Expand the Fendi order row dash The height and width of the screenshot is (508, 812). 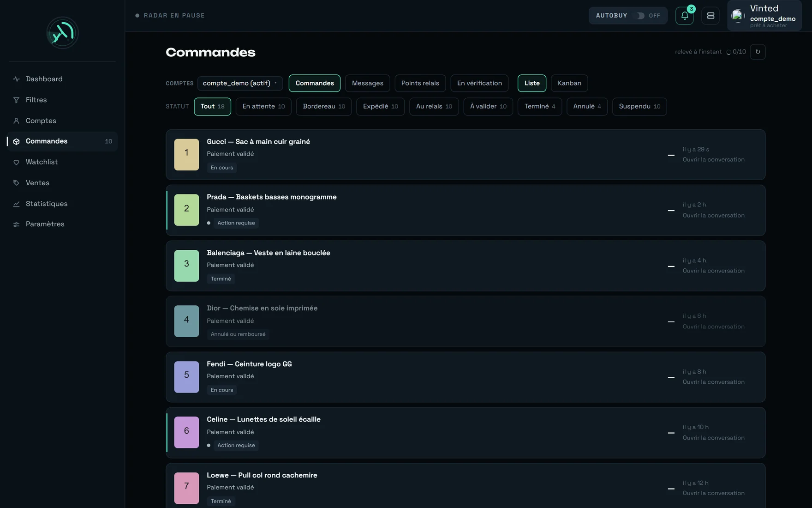pyautogui.click(x=671, y=378)
